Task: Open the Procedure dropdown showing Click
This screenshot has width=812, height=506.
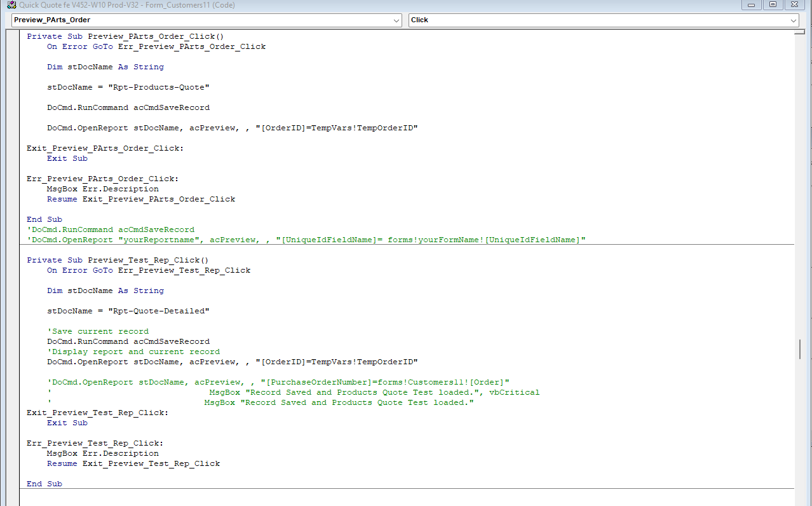Action: 604,20
